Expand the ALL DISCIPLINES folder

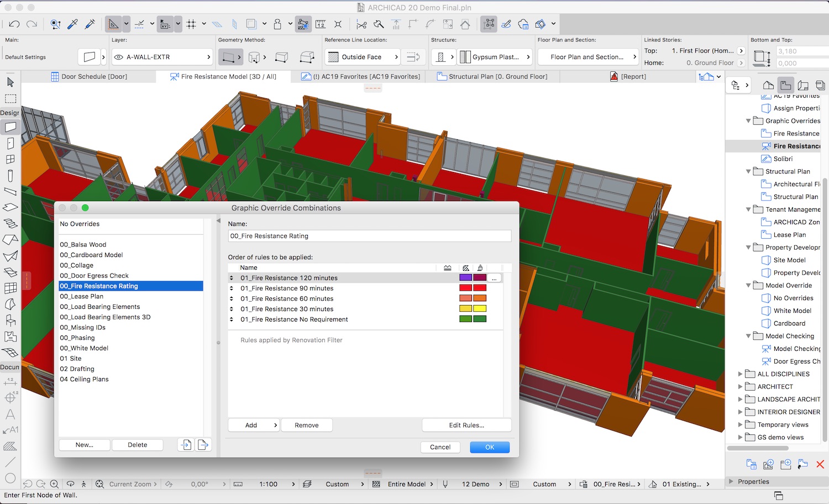[x=741, y=374]
